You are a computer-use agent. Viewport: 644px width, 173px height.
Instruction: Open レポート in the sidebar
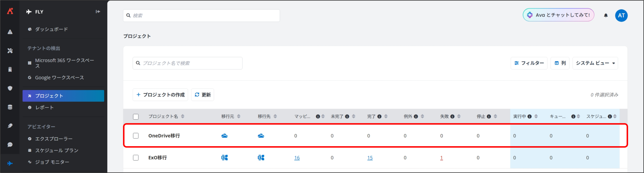(x=44, y=107)
